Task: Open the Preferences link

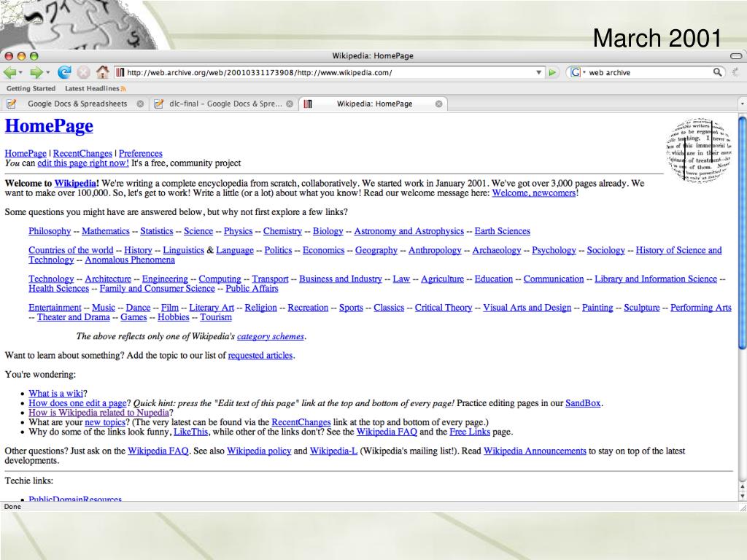Action: pos(141,153)
